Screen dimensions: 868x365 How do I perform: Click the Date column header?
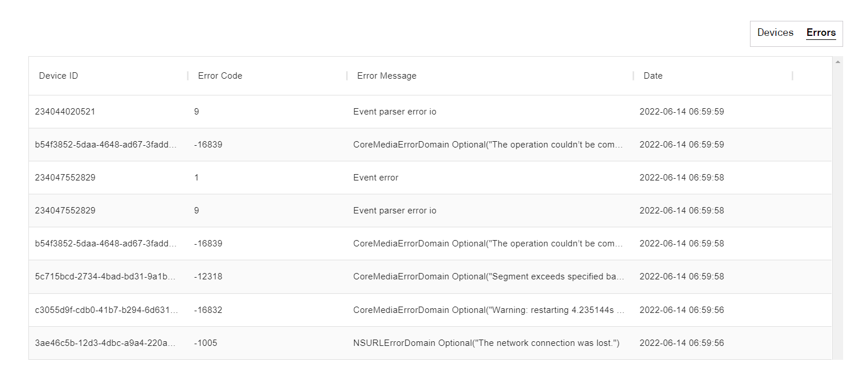pos(653,76)
